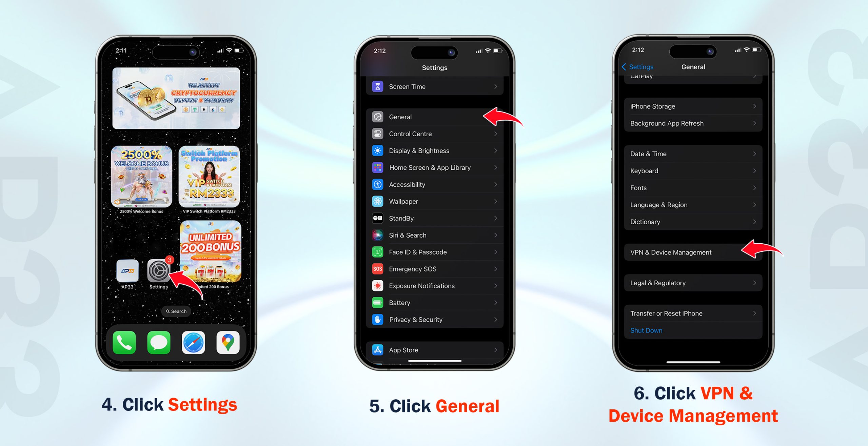
Task: Open the Google Maps icon
Action: pos(228,341)
